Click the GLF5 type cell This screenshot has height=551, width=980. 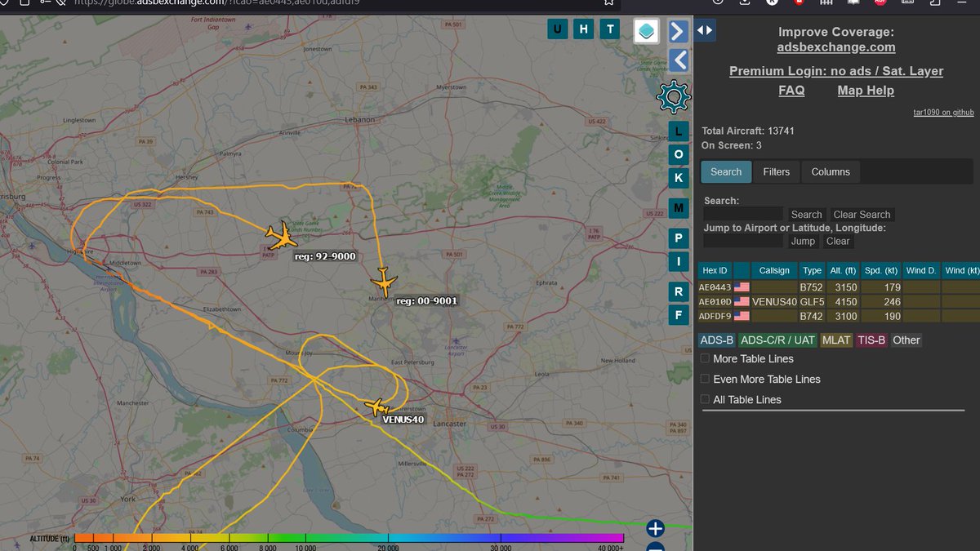coord(812,302)
